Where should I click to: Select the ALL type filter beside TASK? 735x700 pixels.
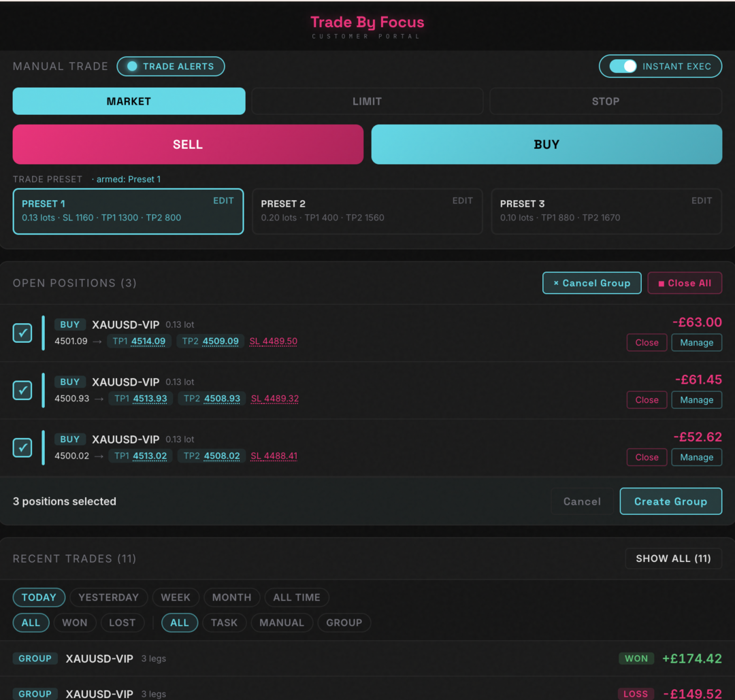click(180, 622)
